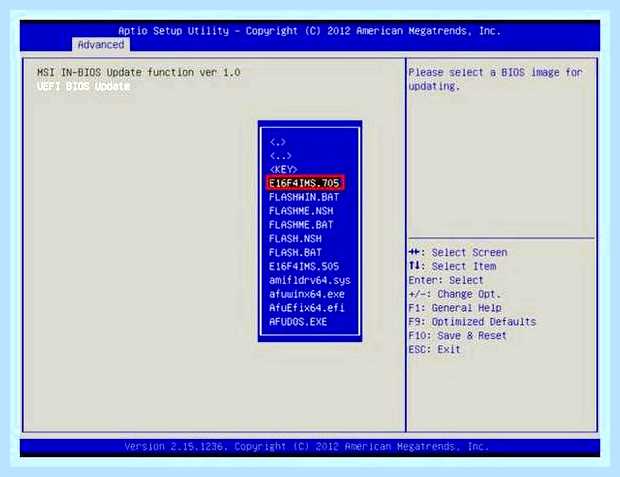Select the FLASH.NSH file
The image size is (620, 477).
pos(295,238)
